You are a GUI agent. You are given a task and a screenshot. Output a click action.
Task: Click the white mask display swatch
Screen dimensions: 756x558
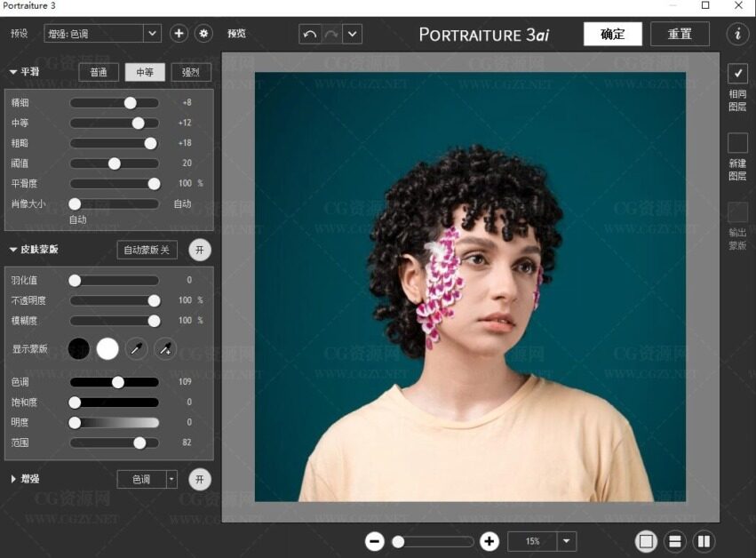pyautogui.click(x=107, y=349)
